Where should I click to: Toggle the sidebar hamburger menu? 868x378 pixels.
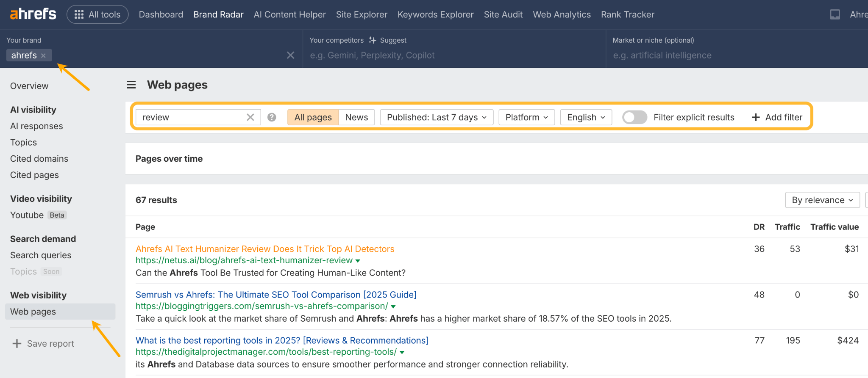(131, 85)
